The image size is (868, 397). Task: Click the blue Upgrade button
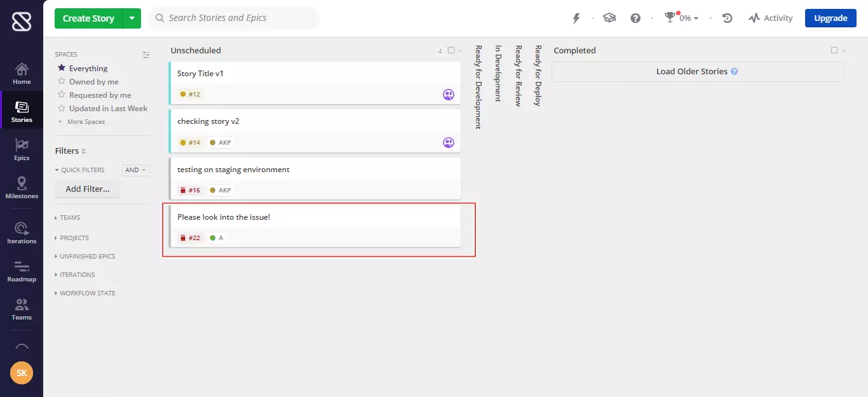click(831, 18)
